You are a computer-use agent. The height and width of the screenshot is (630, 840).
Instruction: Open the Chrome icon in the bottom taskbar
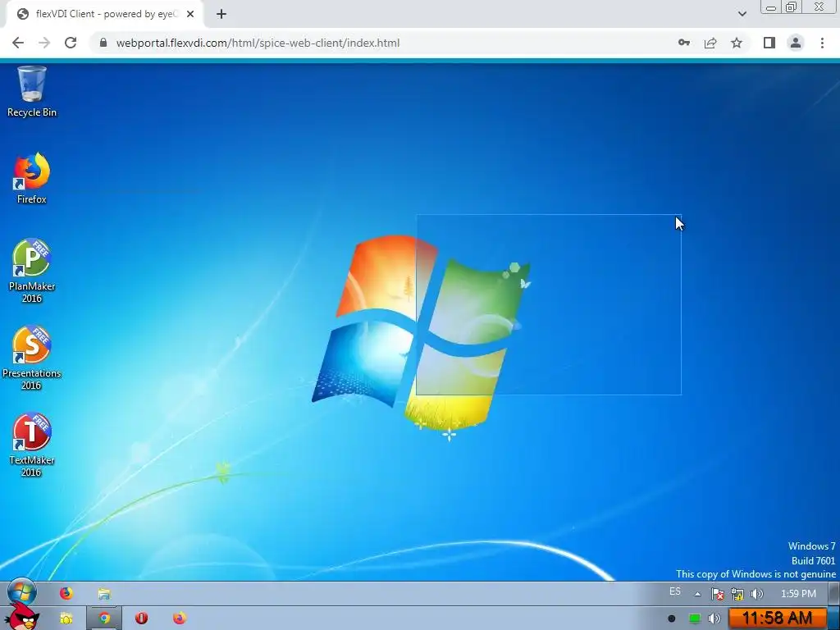point(104,619)
